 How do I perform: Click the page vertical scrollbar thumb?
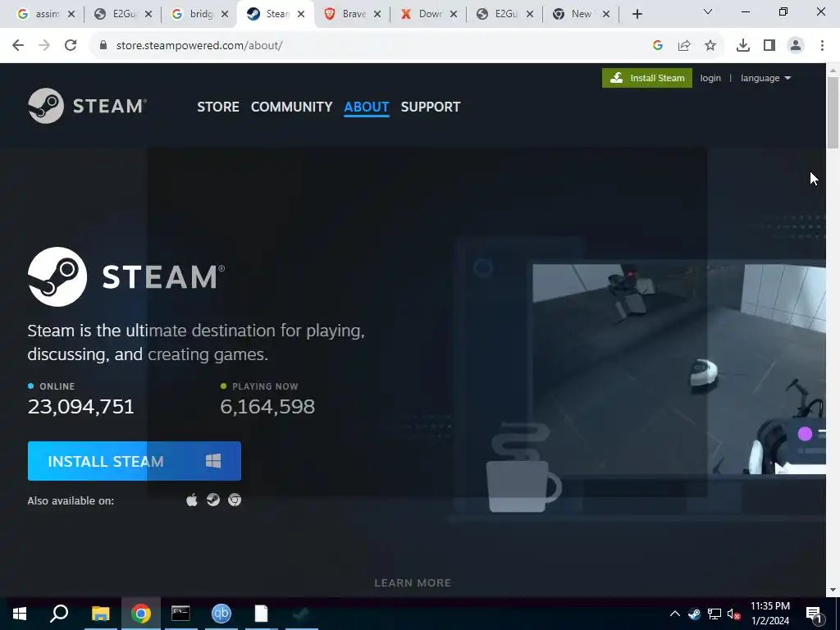[833, 112]
